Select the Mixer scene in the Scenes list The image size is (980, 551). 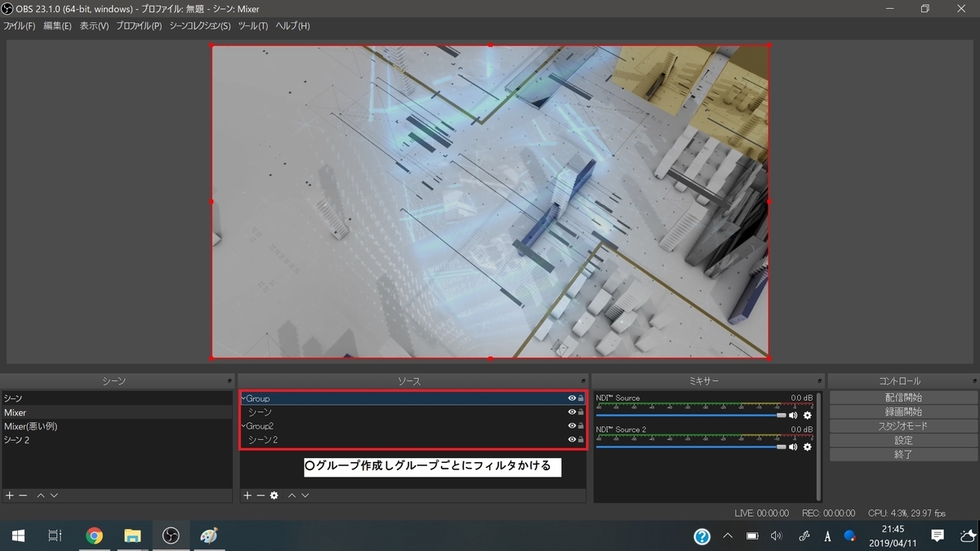click(x=118, y=412)
